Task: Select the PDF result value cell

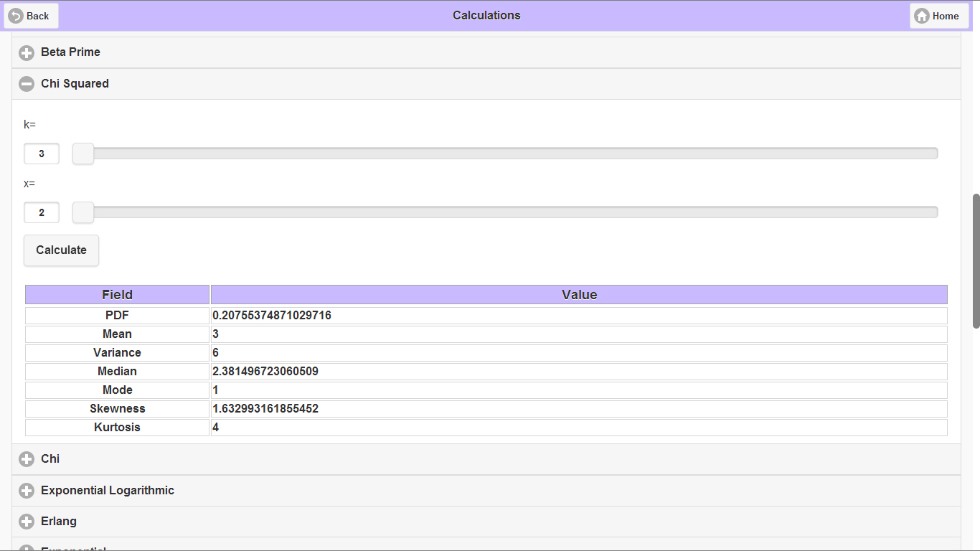Action: pos(579,316)
